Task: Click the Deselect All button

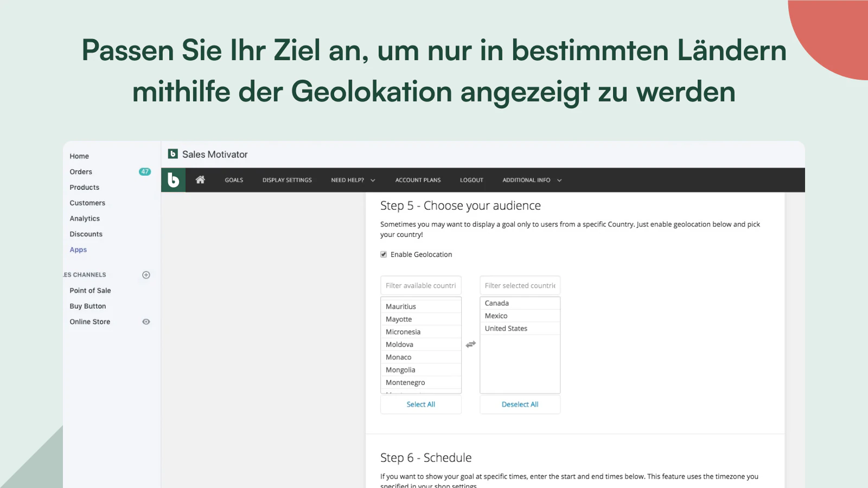Action: [520, 404]
